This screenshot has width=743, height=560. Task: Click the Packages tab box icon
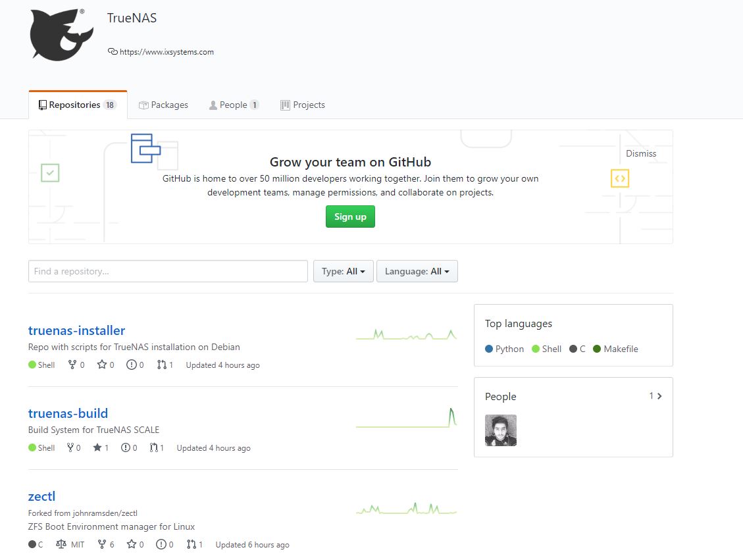pyautogui.click(x=143, y=105)
